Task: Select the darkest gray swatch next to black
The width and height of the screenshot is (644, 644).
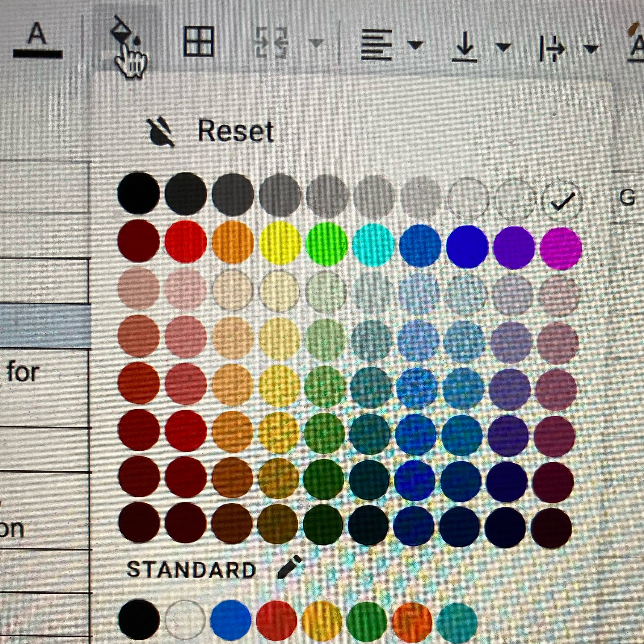Action: pos(186,194)
